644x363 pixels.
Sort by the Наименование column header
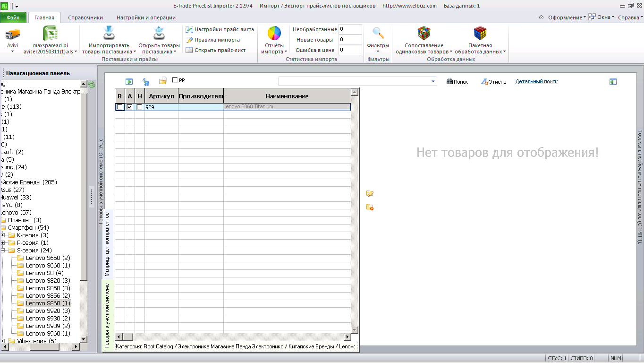pos(287,96)
